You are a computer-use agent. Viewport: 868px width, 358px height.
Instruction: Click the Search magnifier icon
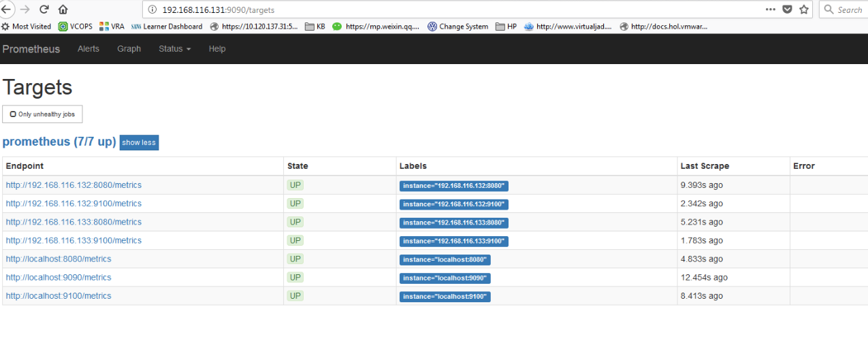pyautogui.click(x=829, y=10)
